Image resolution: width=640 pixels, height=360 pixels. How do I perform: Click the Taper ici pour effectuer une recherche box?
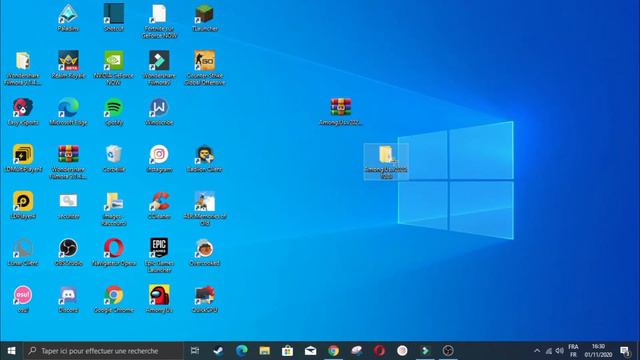click(103, 351)
